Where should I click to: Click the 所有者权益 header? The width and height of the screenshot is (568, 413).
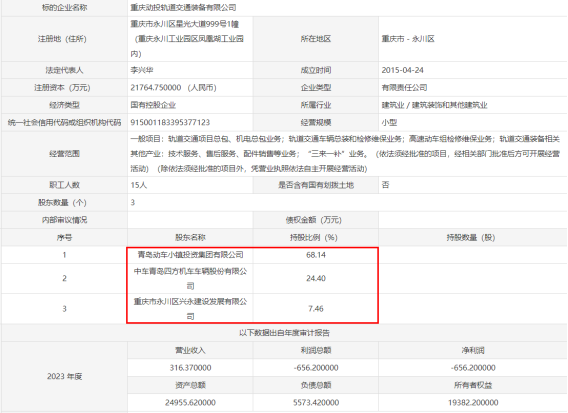[473, 385]
